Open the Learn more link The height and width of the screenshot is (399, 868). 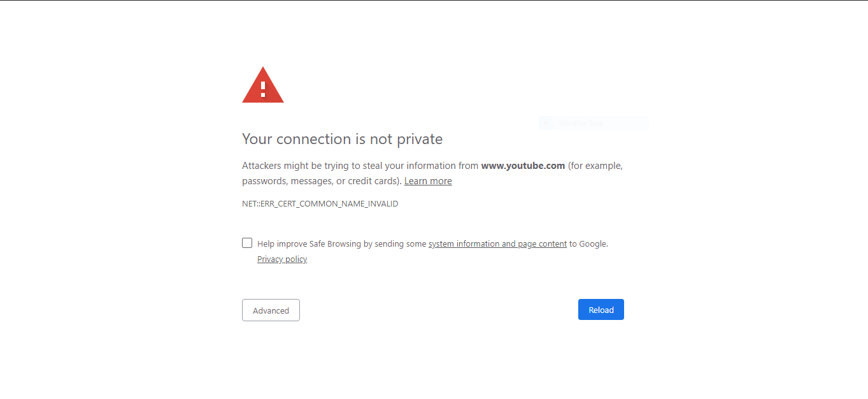(x=428, y=181)
